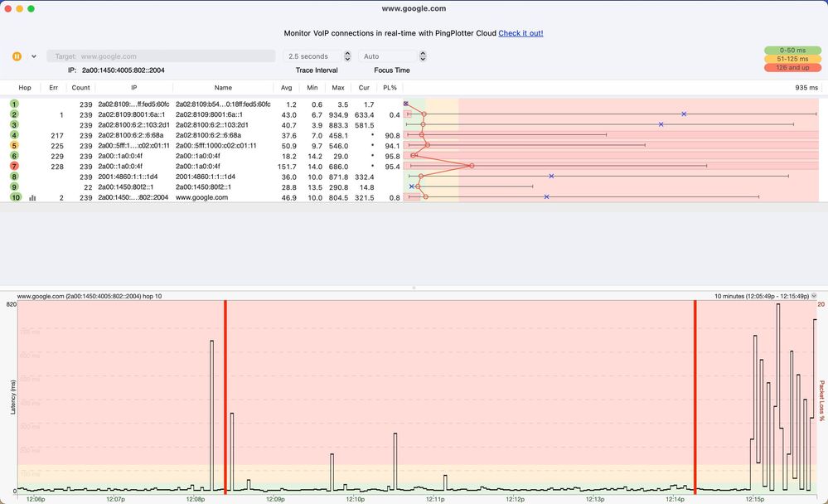This screenshot has width=828, height=504.
Task: Click the Err column header
Action: [x=53, y=88]
